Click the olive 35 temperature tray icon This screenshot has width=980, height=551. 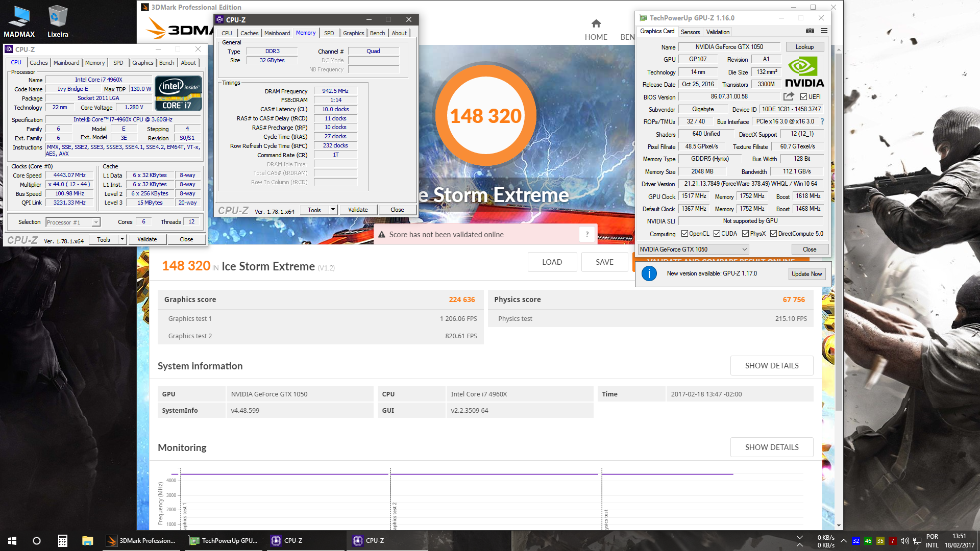(x=880, y=541)
